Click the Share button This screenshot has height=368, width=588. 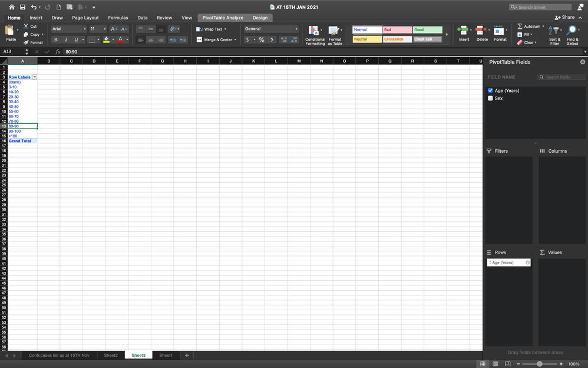[564, 17]
